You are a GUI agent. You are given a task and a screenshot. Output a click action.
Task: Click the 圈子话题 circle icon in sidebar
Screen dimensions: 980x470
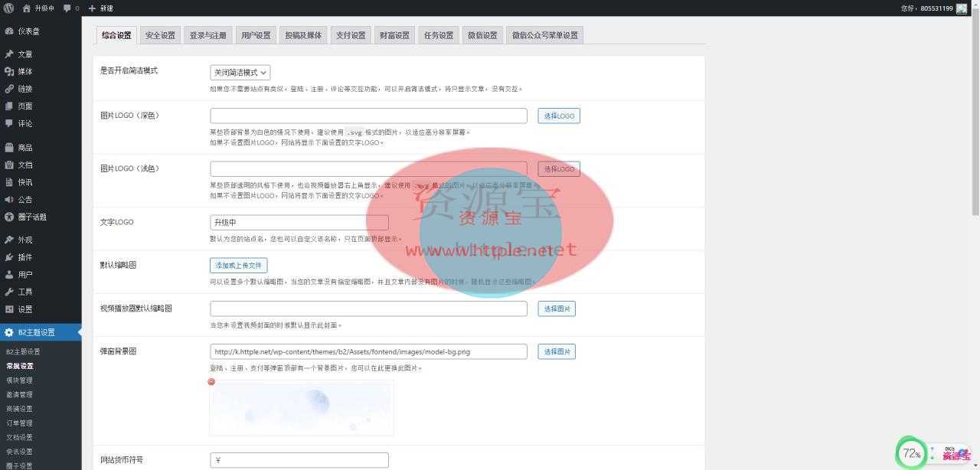pos(8,217)
